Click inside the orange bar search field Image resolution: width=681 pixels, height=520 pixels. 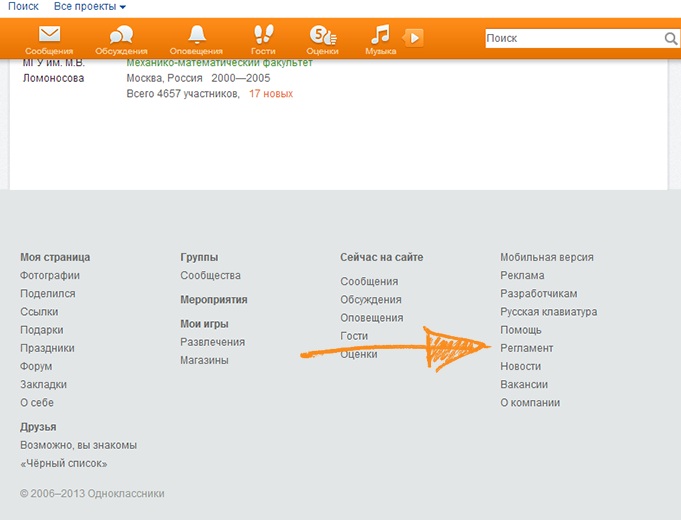point(572,39)
